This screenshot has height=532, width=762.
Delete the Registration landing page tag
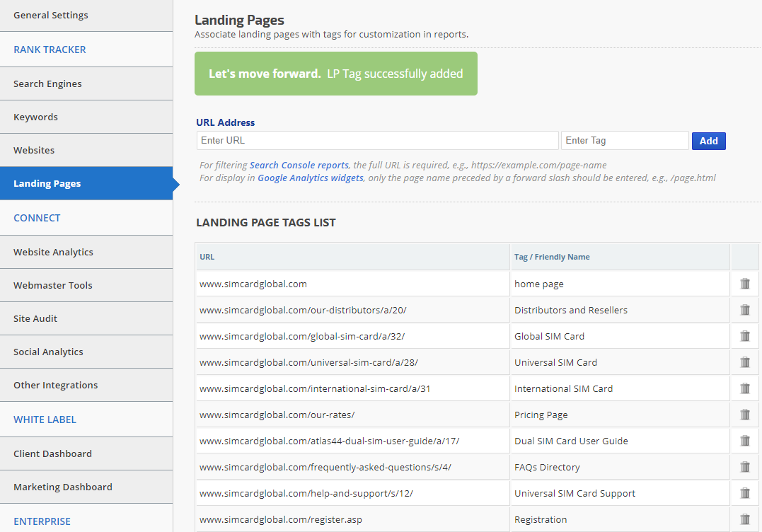coord(744,519)
